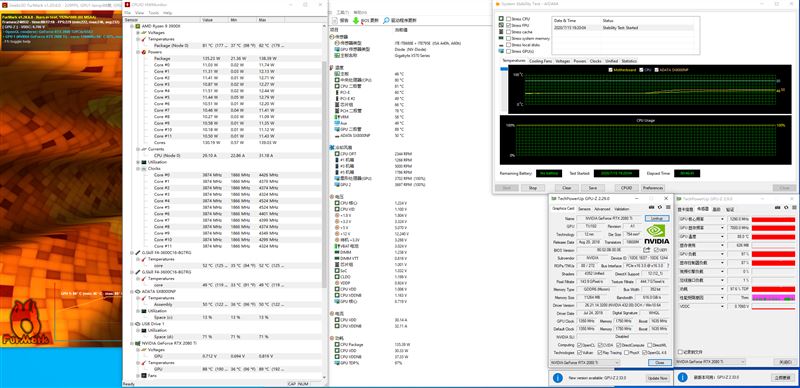Enable the Stress cache checkbox
This screenshot has height=388, width=800.
509,32
